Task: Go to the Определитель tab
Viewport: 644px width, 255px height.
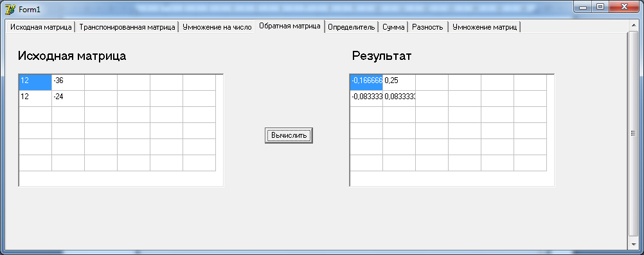Action: tap(352, 27)
